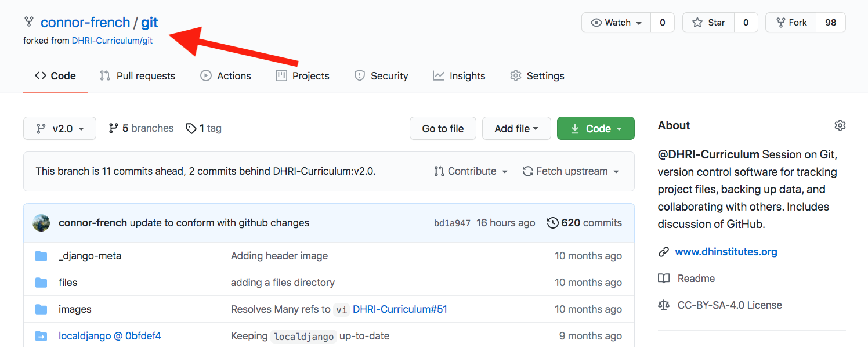View the 5 branches list
Viewport: 868px width, 347px height.
(141, 128)
